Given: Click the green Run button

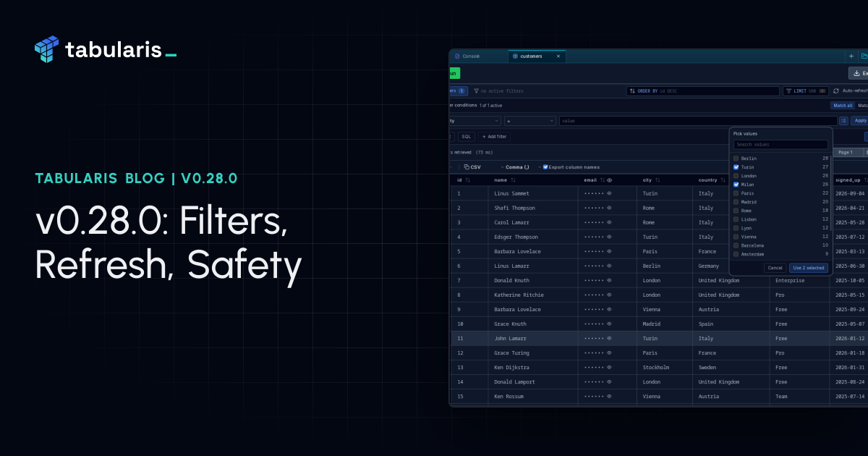Looking at the screenshot, I should [x=454, y=73].
